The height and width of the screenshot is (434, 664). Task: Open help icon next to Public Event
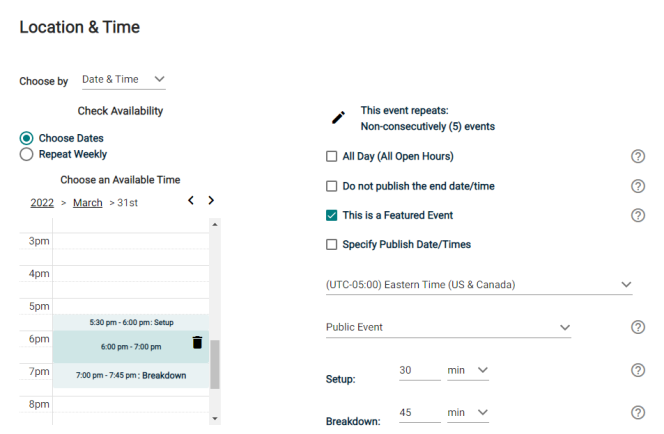(x=638, y=327)
